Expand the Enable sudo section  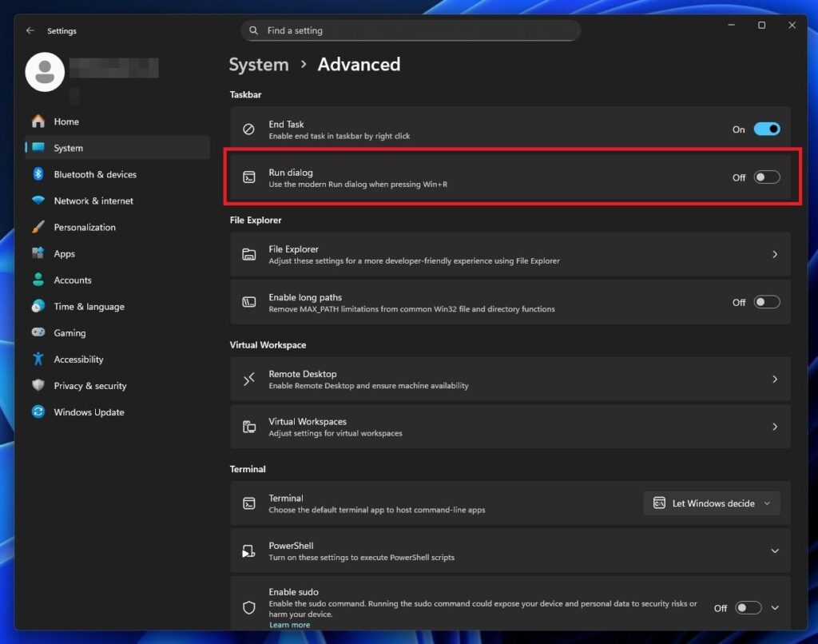(773, 607)
